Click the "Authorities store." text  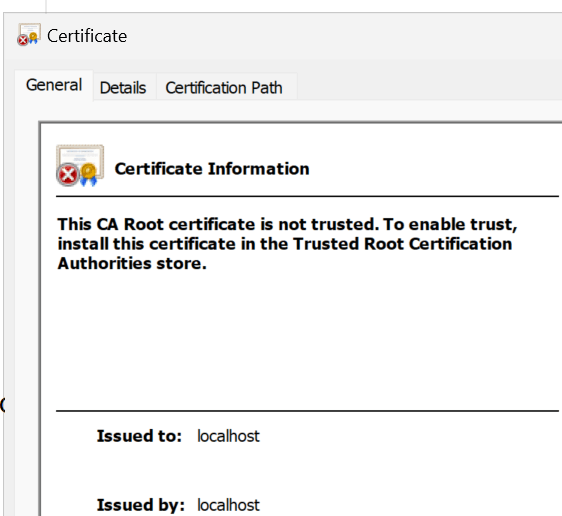(x=132, y=264)
